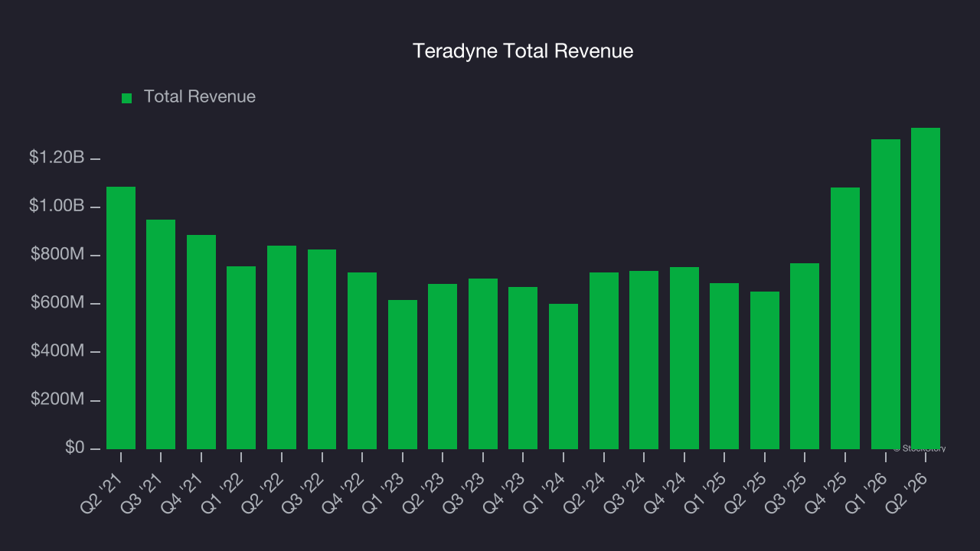The height and width of the screenshot is (551, 980).
Task: Select the '$200M' y-axis label
Action: pos(57,399)
